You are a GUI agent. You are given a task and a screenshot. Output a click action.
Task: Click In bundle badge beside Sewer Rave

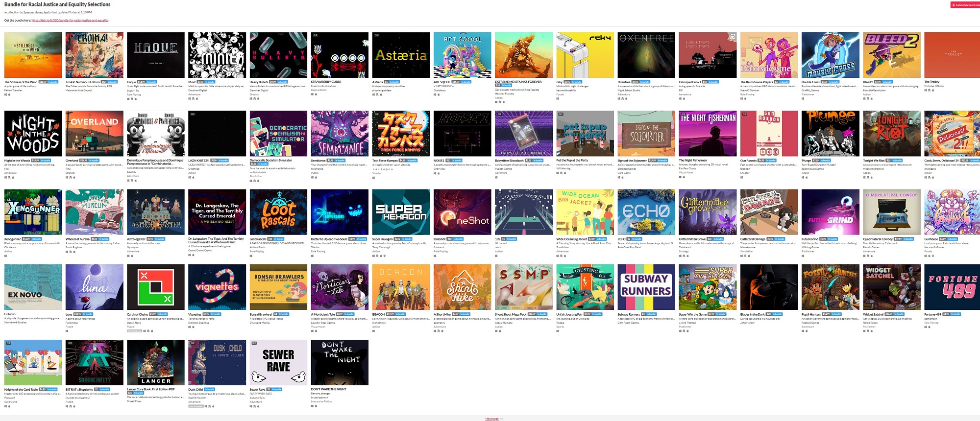tap(277, 390)
